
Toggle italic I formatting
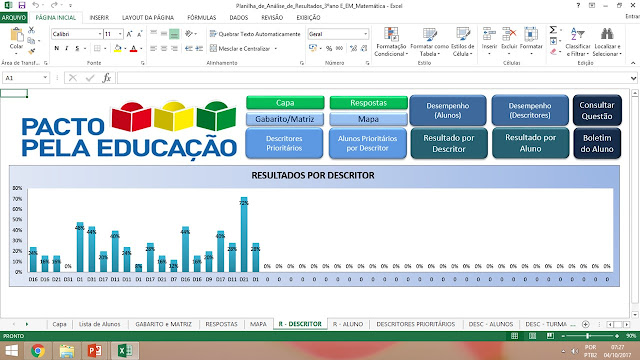(67, 48)
